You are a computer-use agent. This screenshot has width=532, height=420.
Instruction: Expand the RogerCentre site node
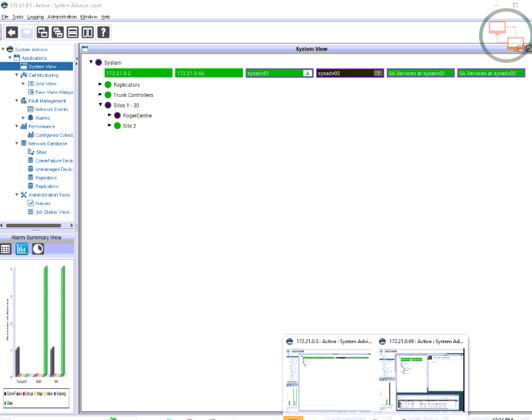pyautogui.click(x=110, y=115)
